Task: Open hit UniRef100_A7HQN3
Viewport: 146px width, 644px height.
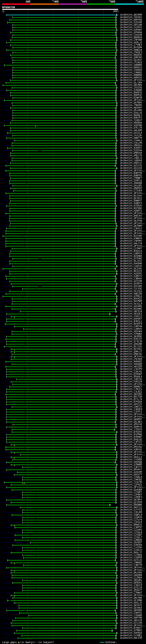Action: pyautogui.click(x=131, y=334)
